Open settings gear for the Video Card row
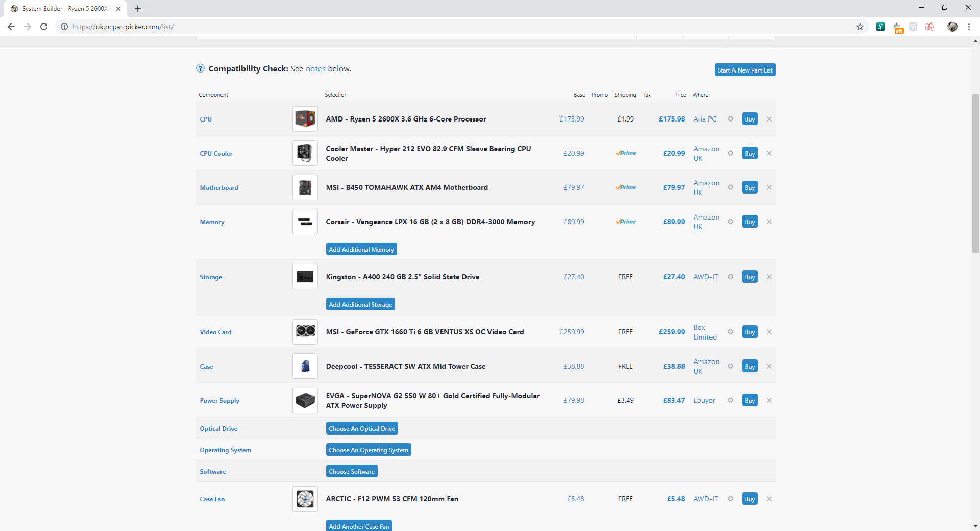980x531 pixels. coord(730,332)
